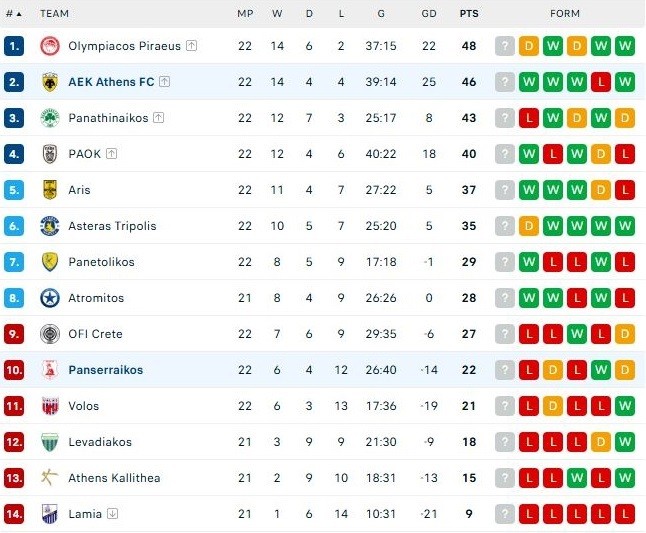Sort standings by the GD column header
The width and height of the screenshot is (646, 533).
(429, 14)
